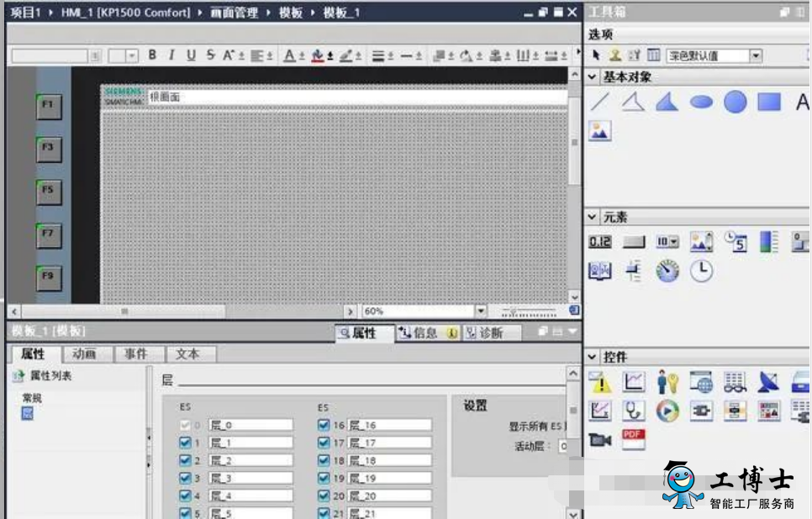Toggle the ES checkbox for 层_16
The image size is (812, 519).
(x=324, y=425)
